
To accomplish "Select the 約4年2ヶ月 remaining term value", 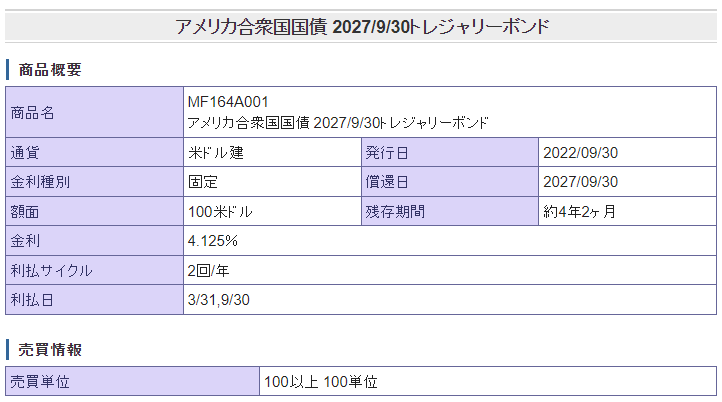I will pyautogui.click(x=580, y=212).
